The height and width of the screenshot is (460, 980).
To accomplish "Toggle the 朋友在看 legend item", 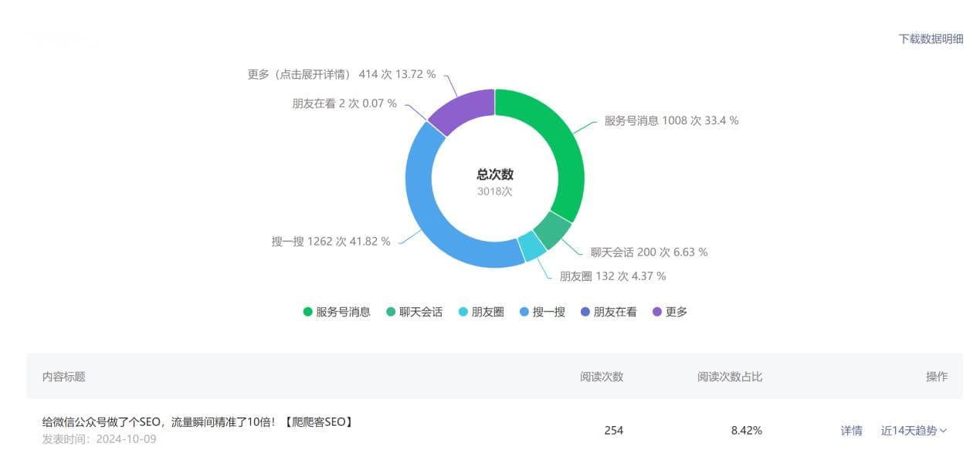I will 609,312.
